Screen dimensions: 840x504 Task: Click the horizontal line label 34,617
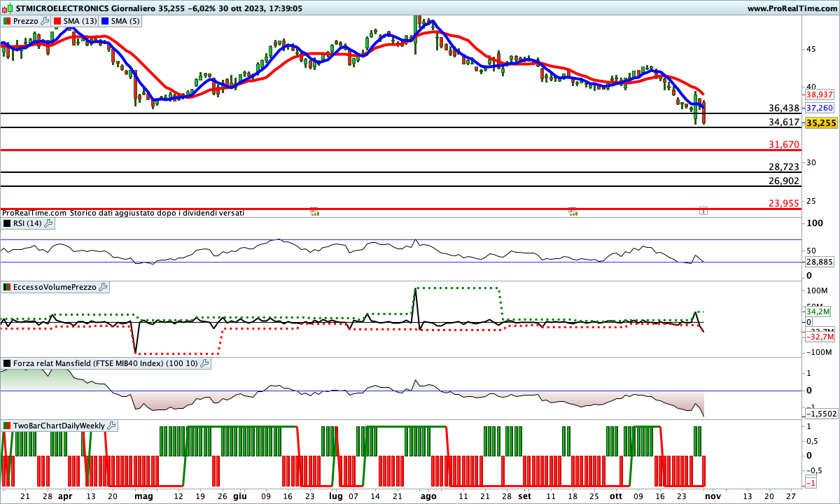tap(784, 122)
